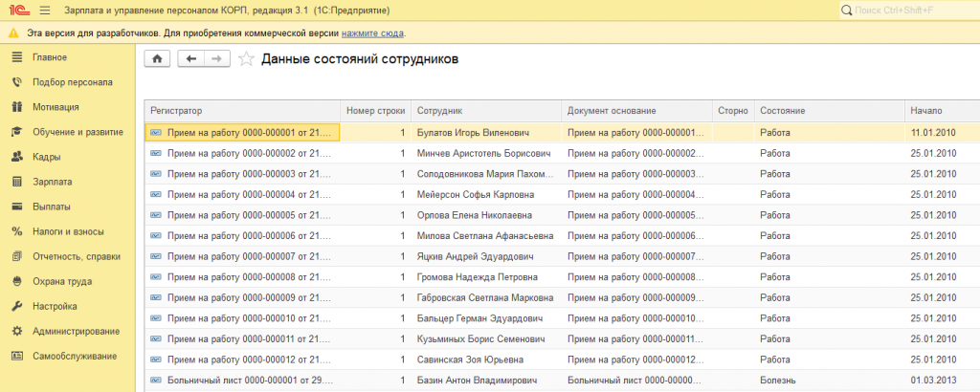The height and width of the screenshot is (392, 980).
Task: Click the Кадры people icon
Action: pyautogui.click(x=17, y=157)
